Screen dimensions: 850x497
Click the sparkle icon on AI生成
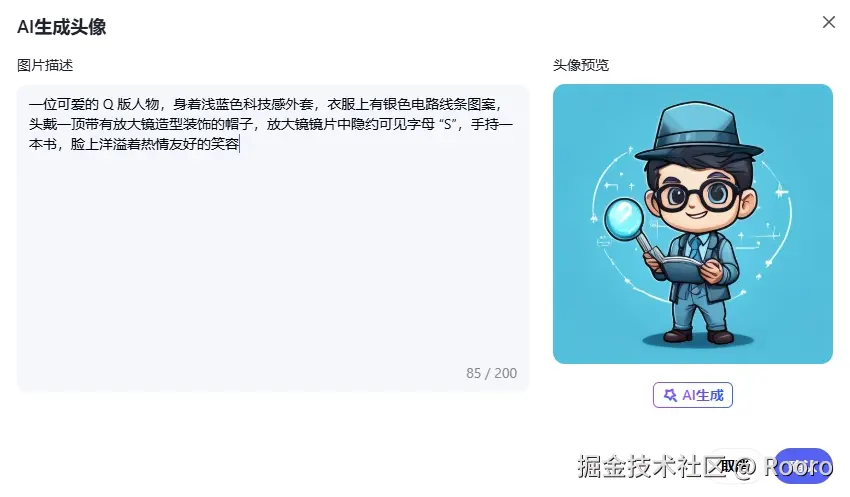pyautogui.click(x=670, y=395)
